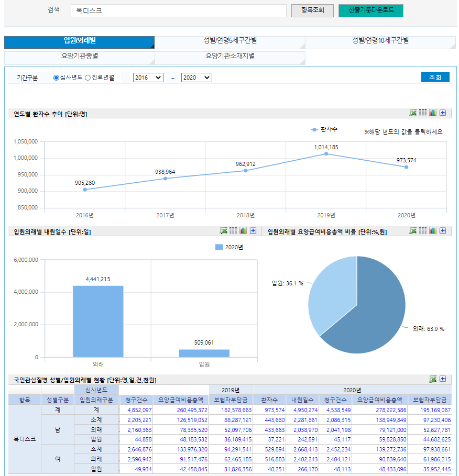Click the 2020년 보험자부담금 column header

pyautogui.click(x=430, y=400)
